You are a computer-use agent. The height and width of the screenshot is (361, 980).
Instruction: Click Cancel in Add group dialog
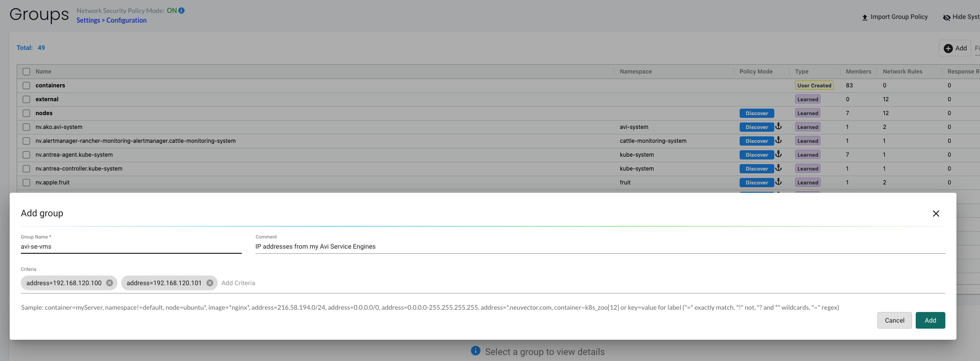coord(894,320)
